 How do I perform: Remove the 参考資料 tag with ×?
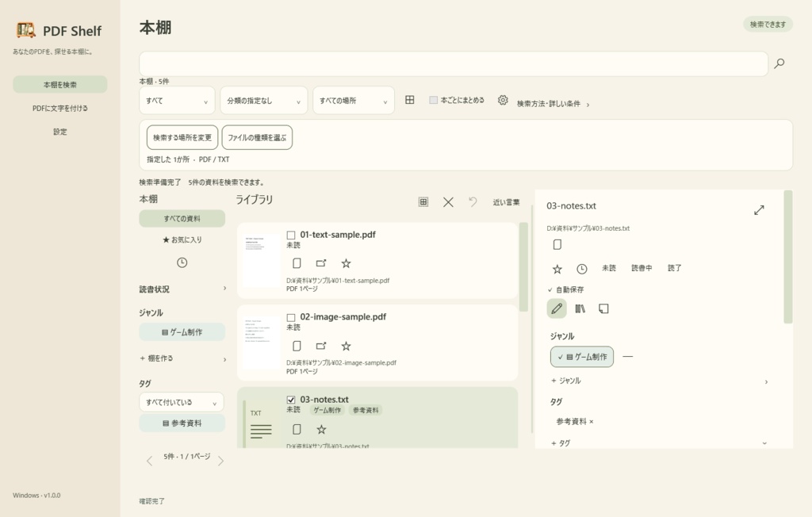coord(592,422)
